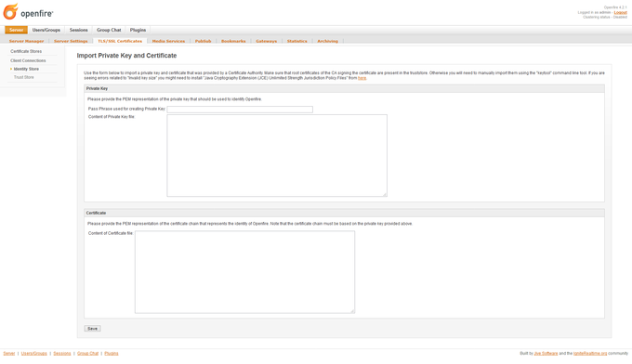Select the Server Manager subtab
This screenshot has height=364, width=632.
[26, 41]
